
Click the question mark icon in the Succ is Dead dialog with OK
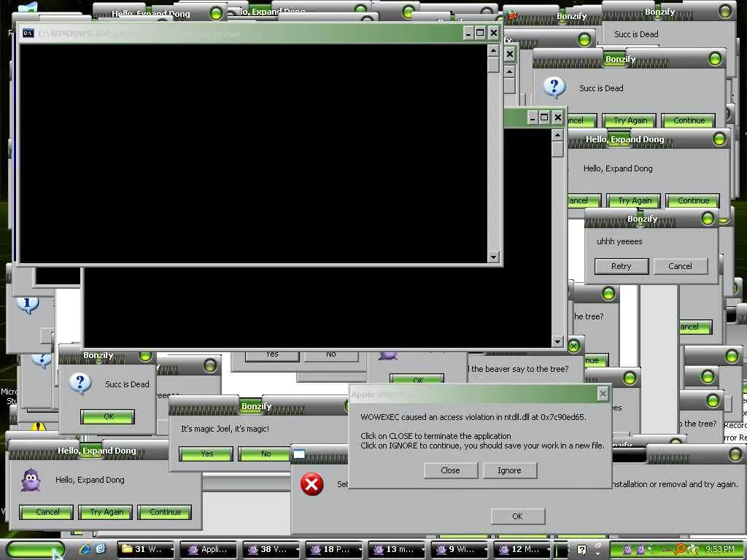[80, 384]
